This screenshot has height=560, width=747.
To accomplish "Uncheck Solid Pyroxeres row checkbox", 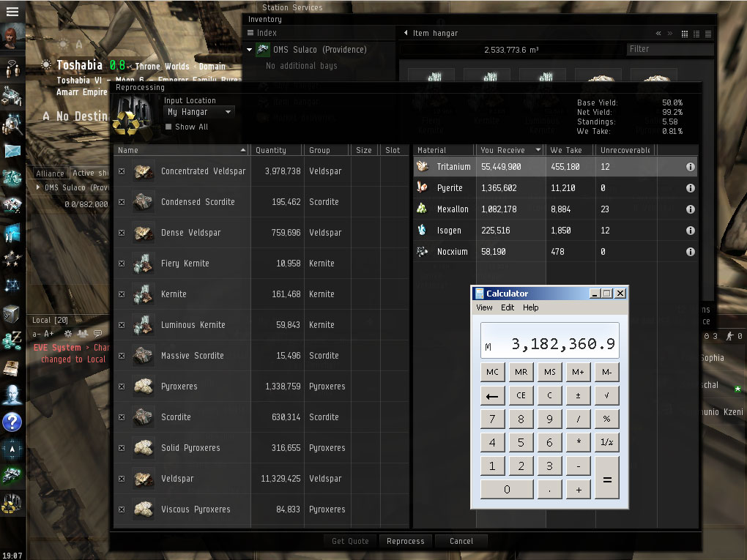I will point(122,448).
